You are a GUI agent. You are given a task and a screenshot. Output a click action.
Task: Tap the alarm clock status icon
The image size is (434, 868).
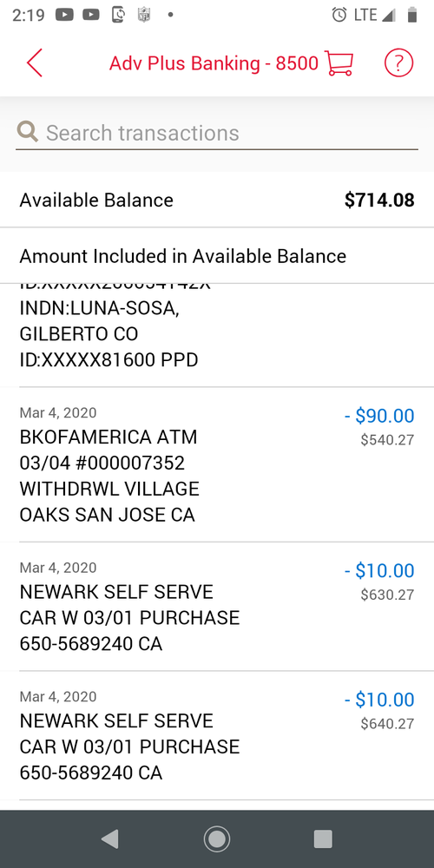coord(339,15)
